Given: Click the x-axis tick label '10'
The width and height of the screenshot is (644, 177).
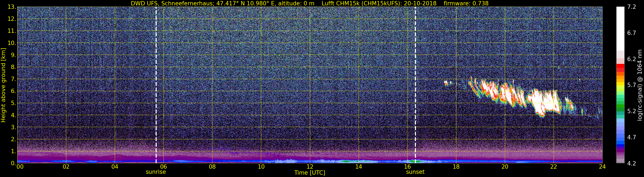Looking at the screenshot, I should pos(261,167).
